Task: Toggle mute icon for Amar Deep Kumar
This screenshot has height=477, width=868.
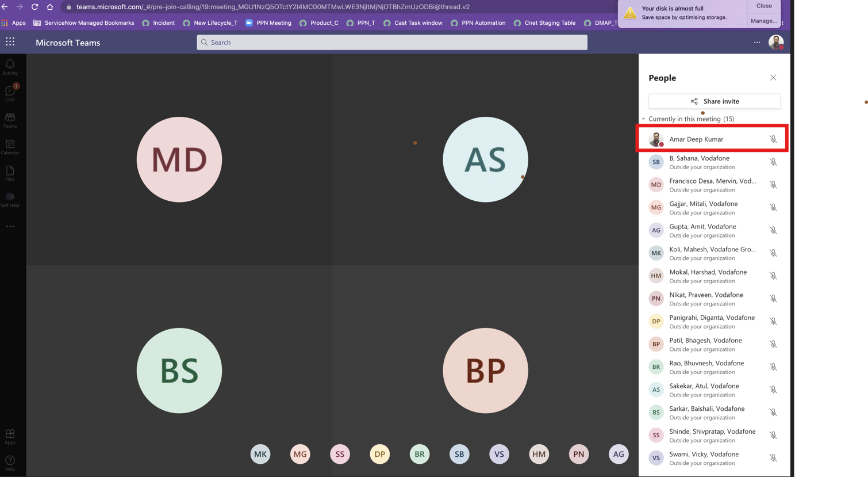Action: click(x=773, y=139)
